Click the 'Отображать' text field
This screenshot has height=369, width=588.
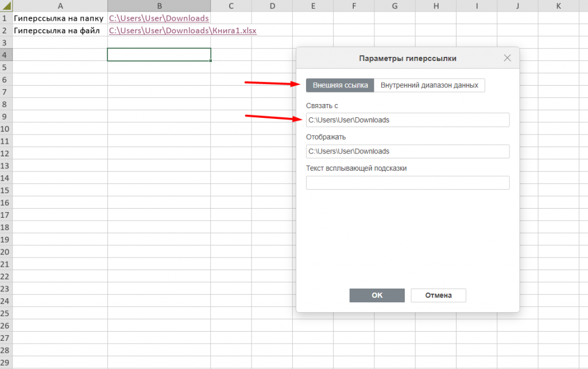408,151
